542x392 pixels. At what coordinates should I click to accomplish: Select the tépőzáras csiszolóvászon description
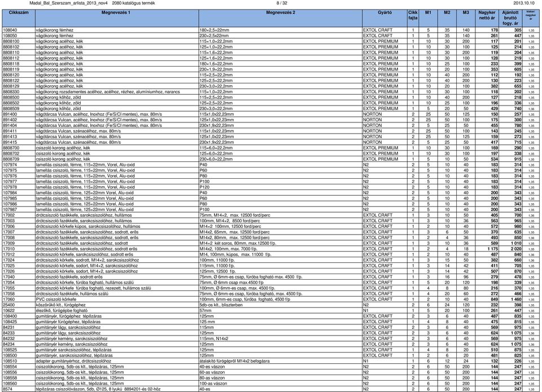pos(98,389)
